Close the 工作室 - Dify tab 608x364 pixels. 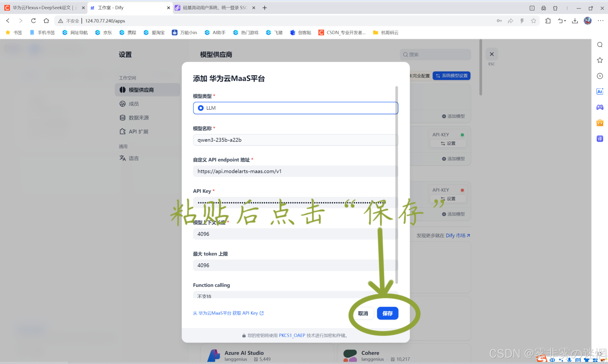coord(168,8)
